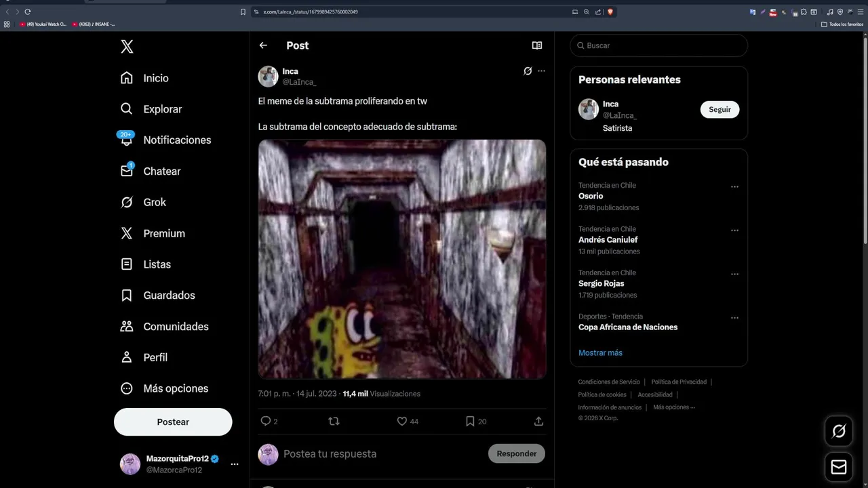Open browser hamburger menu

coord(860,12)
